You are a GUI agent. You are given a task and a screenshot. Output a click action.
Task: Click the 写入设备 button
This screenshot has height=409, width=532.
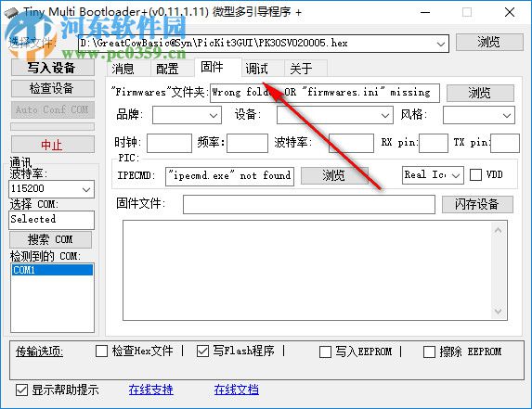[53, 68]
